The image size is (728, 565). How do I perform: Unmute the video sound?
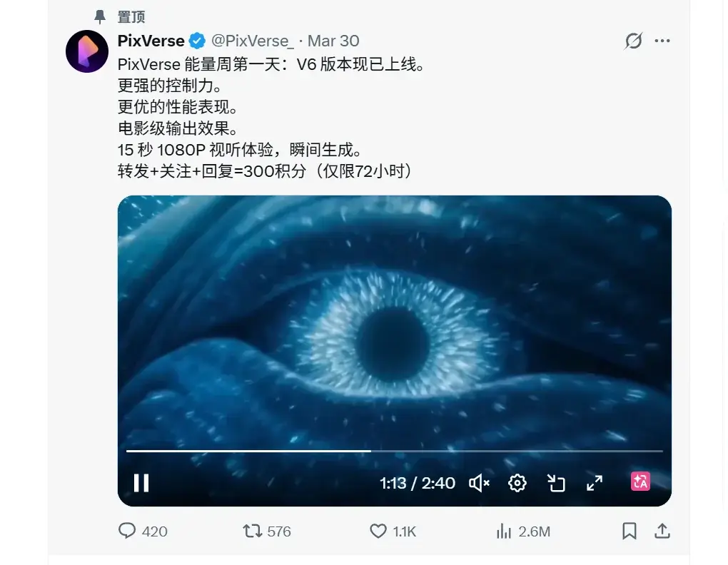[x=479, y=484]
